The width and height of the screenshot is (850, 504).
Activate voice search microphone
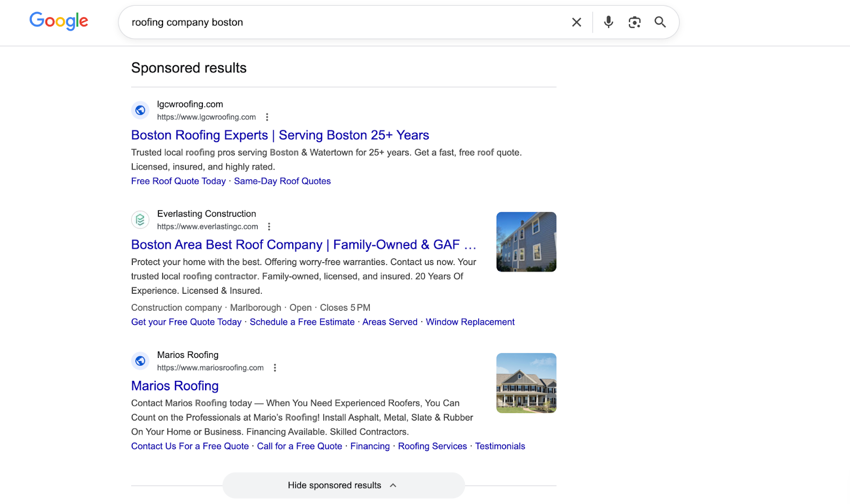point(608,22)
